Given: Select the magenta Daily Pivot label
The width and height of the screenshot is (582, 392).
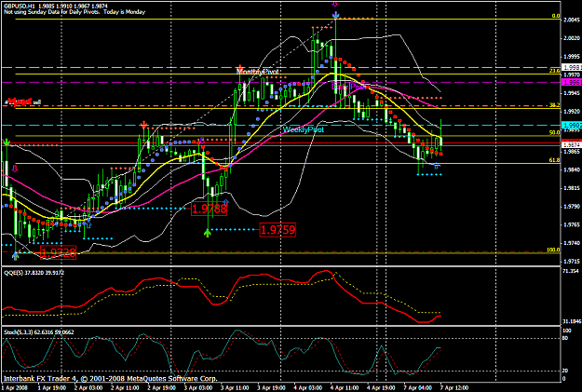Looking at the screenshot, I should [349, 87].
